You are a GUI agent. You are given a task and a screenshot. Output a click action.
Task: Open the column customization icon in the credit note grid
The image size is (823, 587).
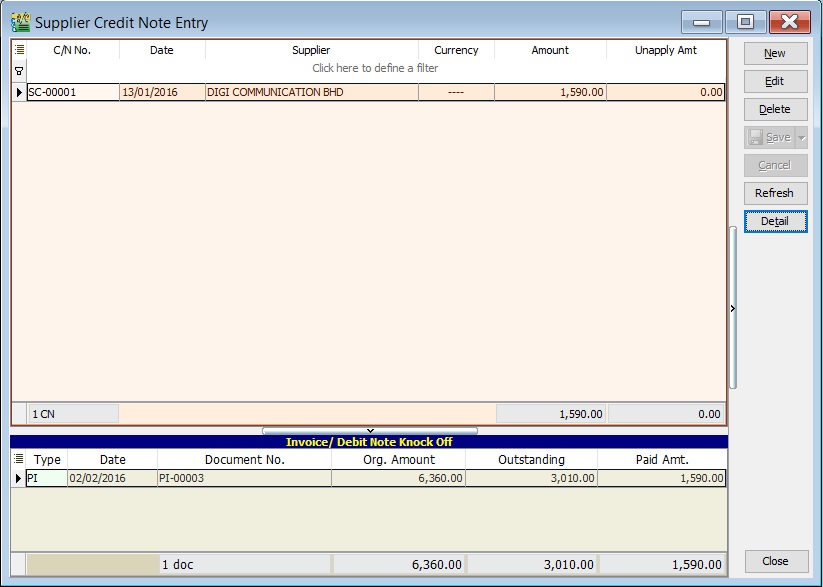coord(17,50)
